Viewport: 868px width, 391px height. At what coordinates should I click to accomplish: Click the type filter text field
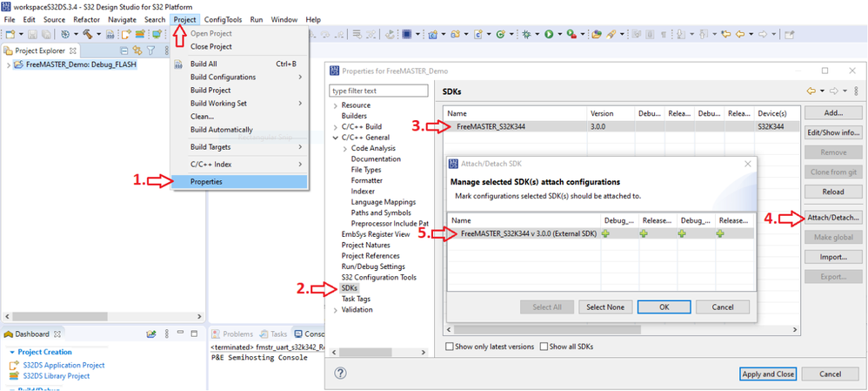click(x=378, y=91)
